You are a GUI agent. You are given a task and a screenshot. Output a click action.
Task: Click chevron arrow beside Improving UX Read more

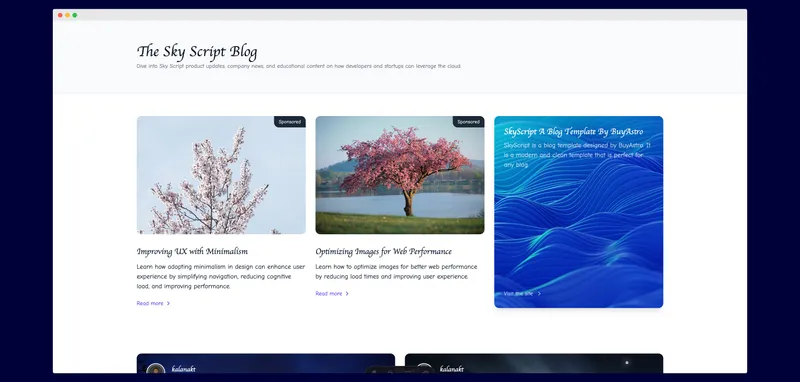click(168, 303)
